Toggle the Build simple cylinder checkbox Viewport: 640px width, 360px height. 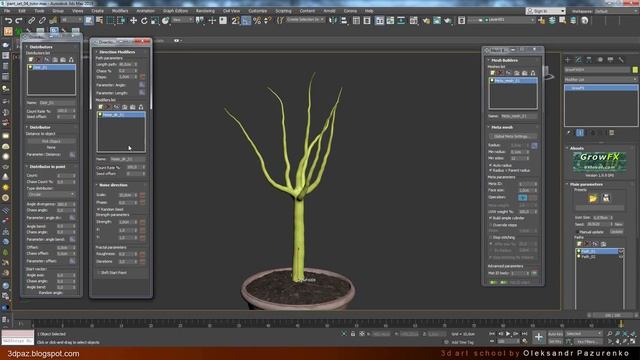coord(491,218)
